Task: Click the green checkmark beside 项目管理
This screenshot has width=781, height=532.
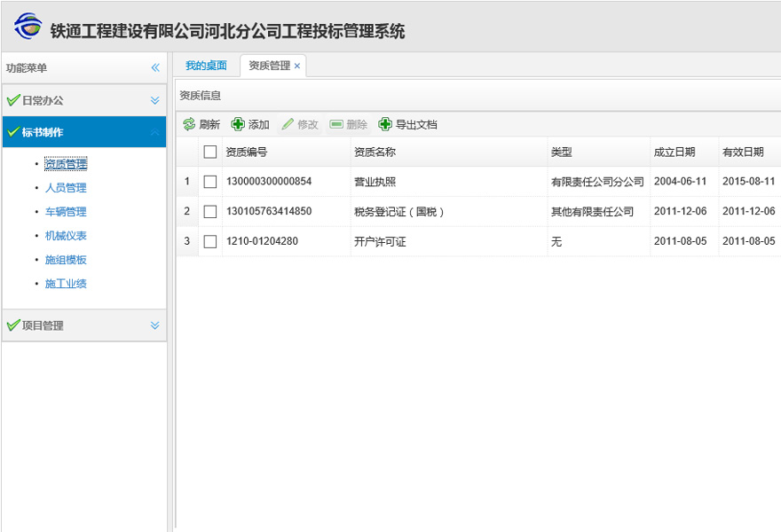Action: [12, 325]
